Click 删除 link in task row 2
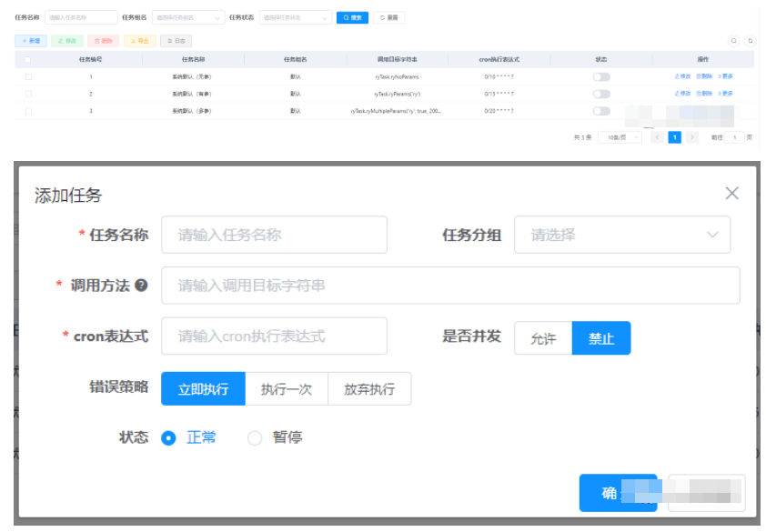Viewport: 766px width, 532px height. click(704, 94)
